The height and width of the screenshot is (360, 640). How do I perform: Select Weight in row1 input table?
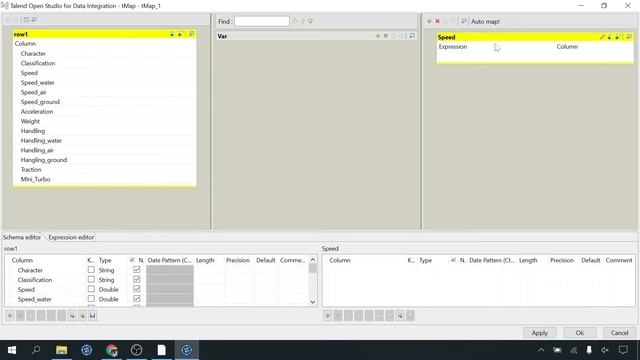[30, 121]
